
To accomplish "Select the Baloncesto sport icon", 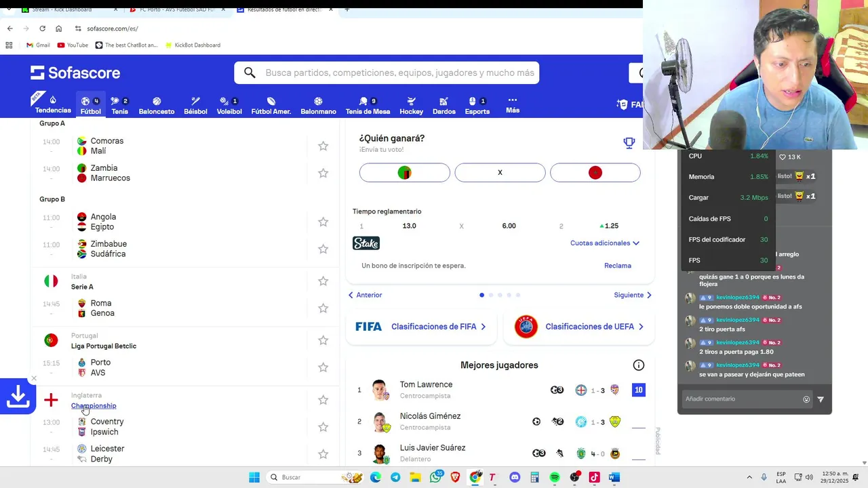I will [157, 105].
